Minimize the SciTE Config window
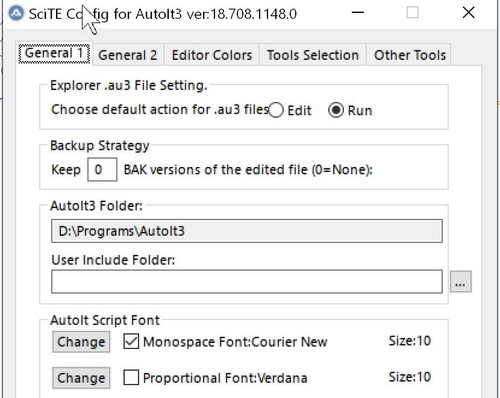The width and height of the screenshot is (500, 398). (x=358, y=13)
